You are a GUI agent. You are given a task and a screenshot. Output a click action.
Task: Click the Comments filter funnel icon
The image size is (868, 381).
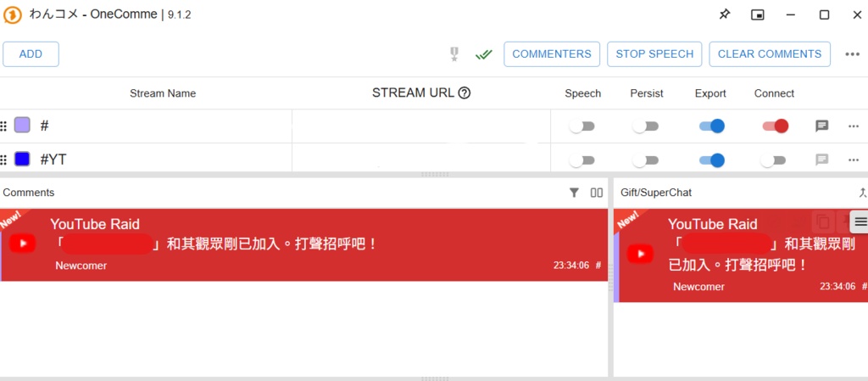[574, 193]
